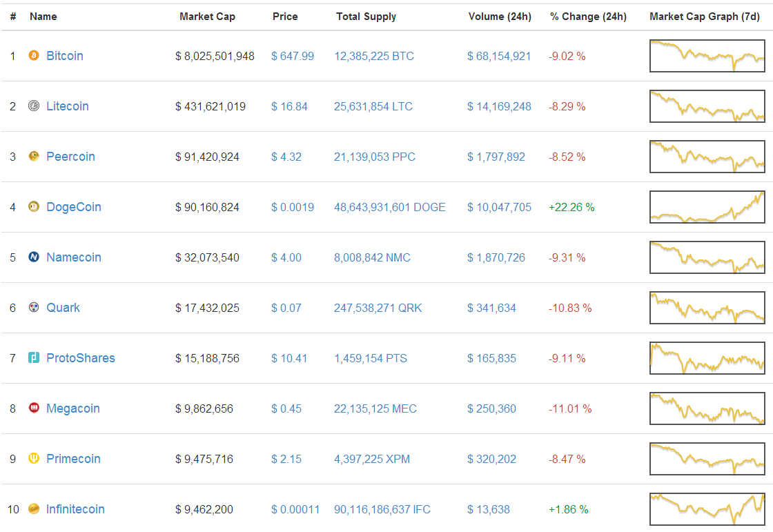Open Infinitecoin's 7d market cap graph
The image size is (773, 532).
pos(707,509)
